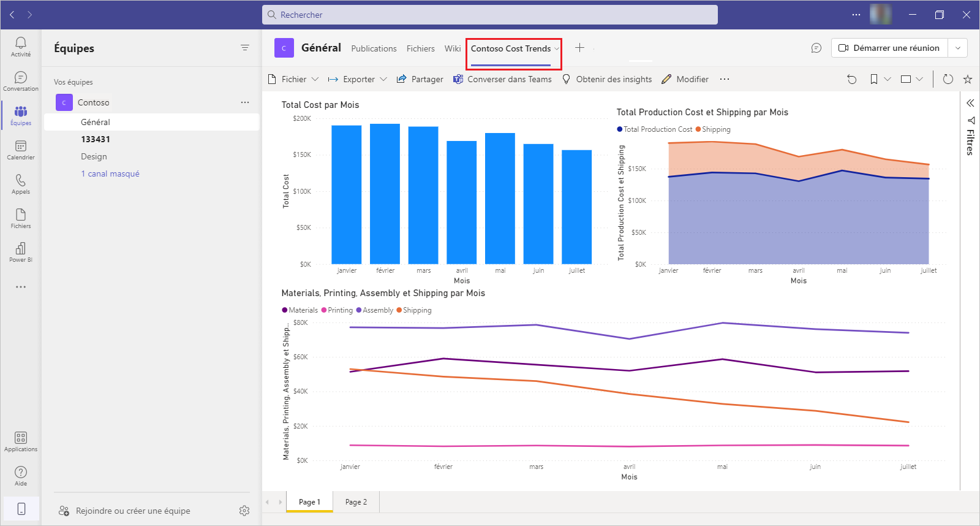Viewport: 980px width, 526px height.
Task: Switch to report Page 1
Action: pyautogui.click(x=309, y=501)
